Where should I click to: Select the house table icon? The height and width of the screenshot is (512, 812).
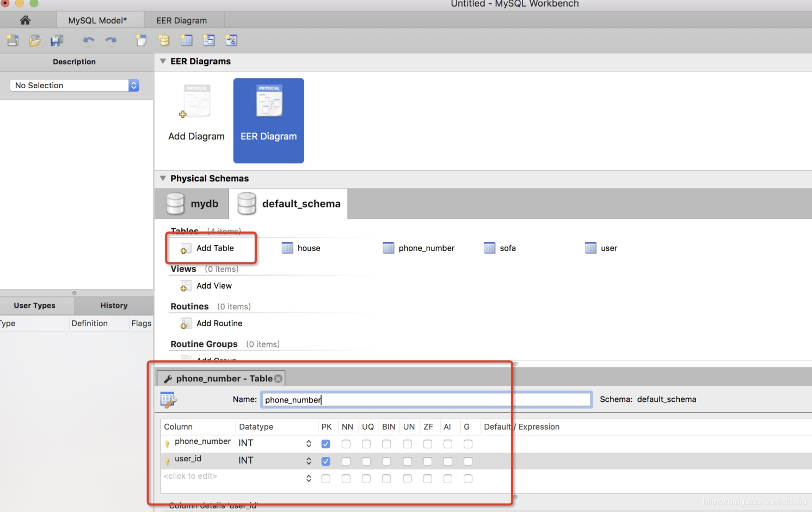[x=287, y=248]
